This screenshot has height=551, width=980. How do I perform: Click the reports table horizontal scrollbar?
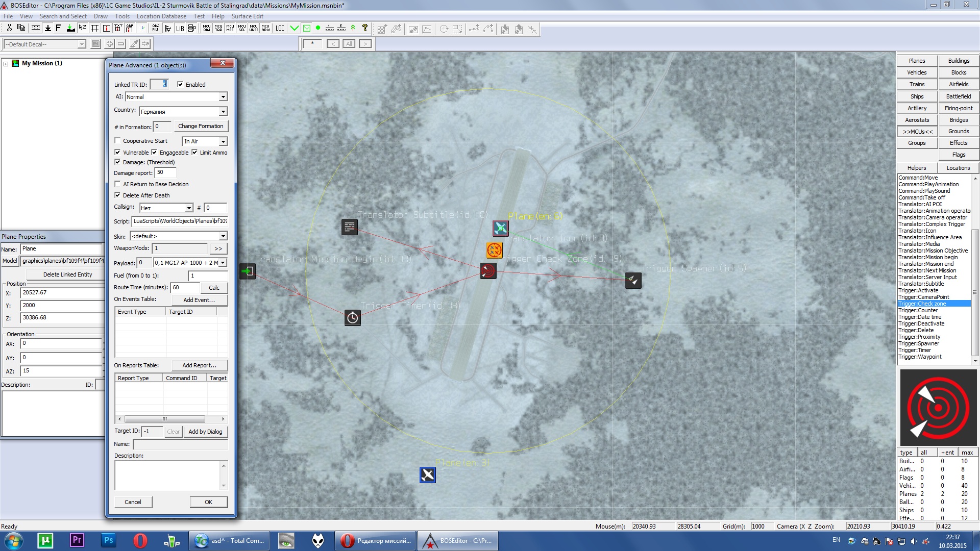click(164, 419)
